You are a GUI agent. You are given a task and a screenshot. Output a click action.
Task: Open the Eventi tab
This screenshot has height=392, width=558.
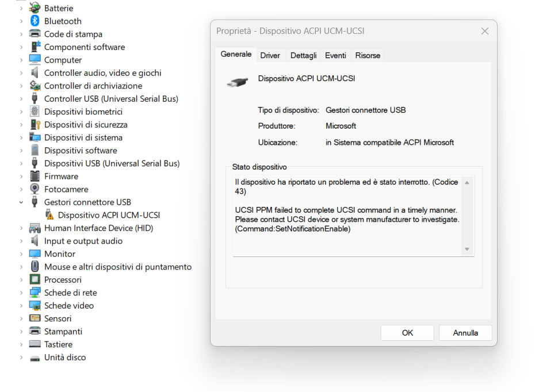pyautogui.click(x=335, y=55)
